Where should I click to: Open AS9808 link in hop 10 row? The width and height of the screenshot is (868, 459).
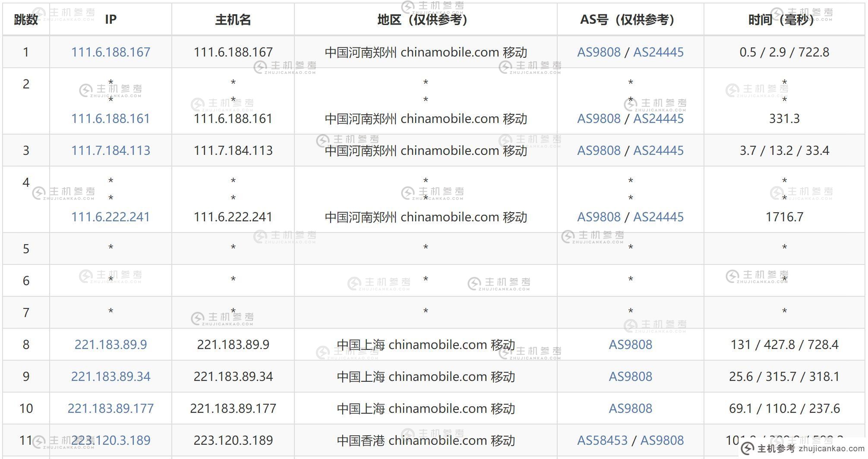pyautogui.click(x=631, y=409)
